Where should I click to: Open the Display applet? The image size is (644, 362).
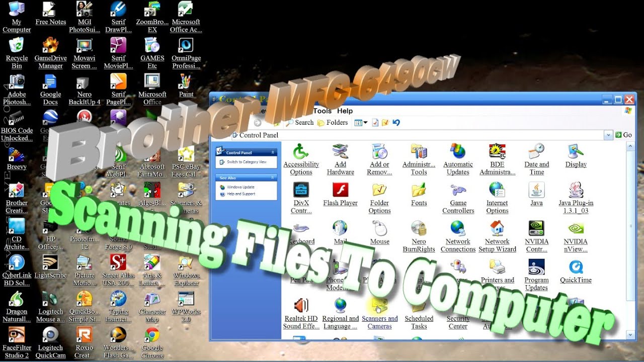click(576, 155)
